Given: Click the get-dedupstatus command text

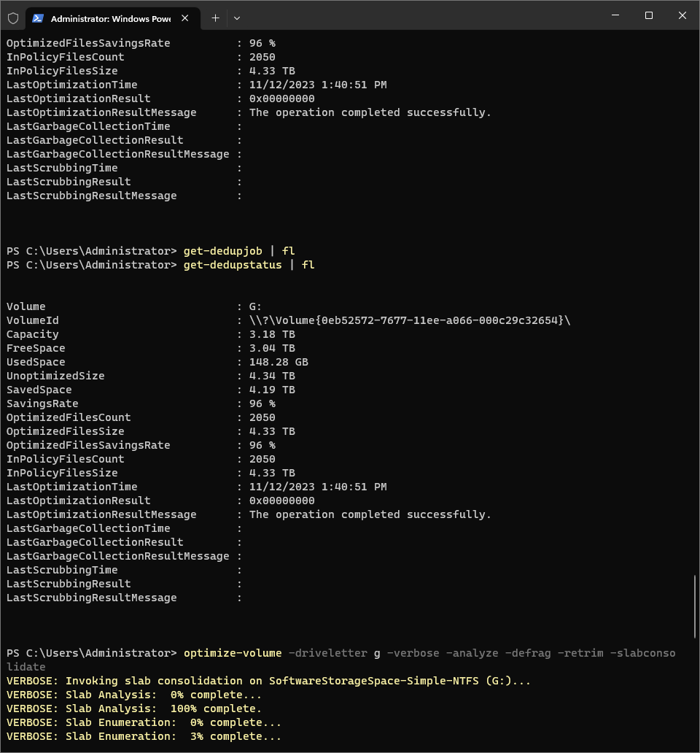Looking at the screenshot, I should pyautogui.click(x=233, y=265).
